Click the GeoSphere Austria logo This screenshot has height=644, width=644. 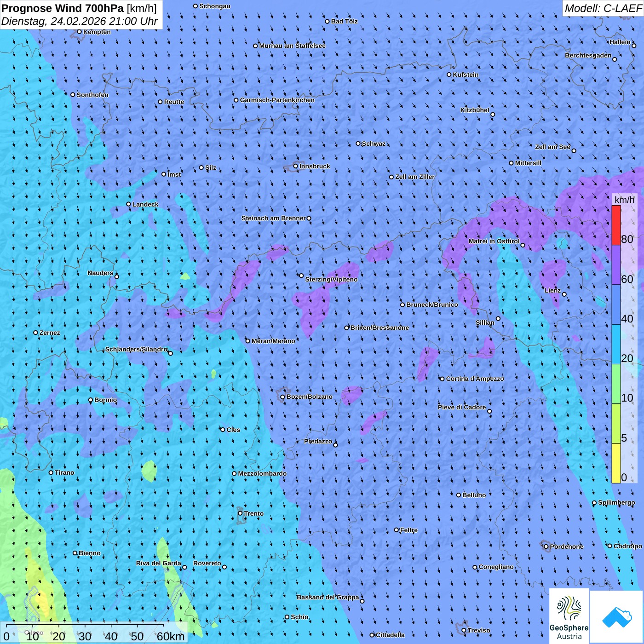(x=569, y=616)
